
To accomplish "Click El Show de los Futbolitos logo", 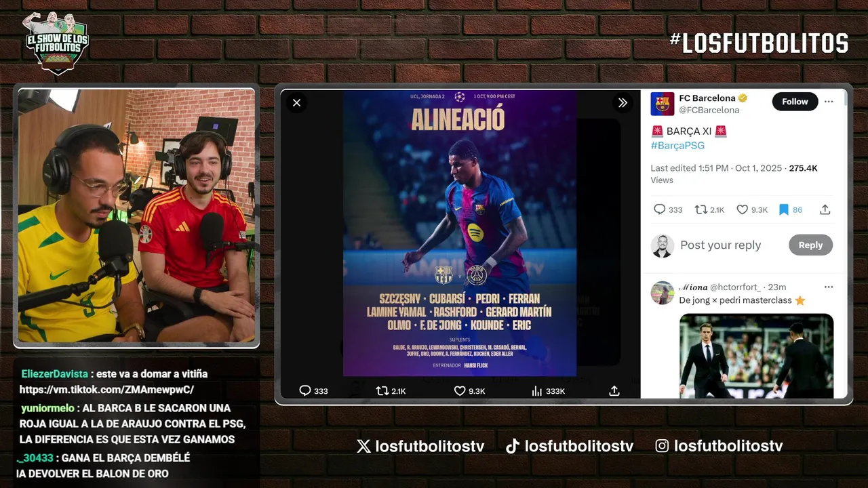I will pos(56,42).
